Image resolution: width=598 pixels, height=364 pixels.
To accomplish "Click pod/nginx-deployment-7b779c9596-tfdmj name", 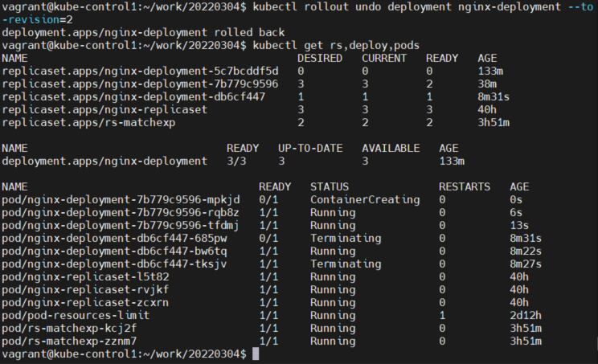I will click(x=121, y=226).
